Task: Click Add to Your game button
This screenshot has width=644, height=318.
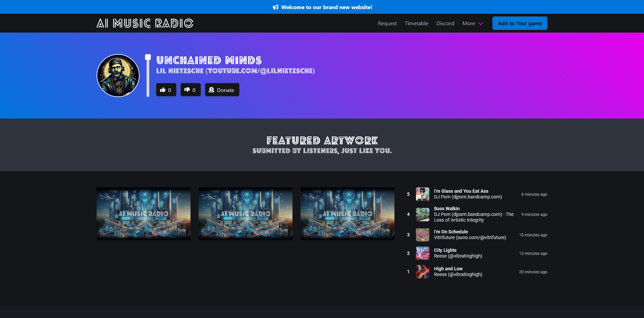Action: tap(520, 23)
